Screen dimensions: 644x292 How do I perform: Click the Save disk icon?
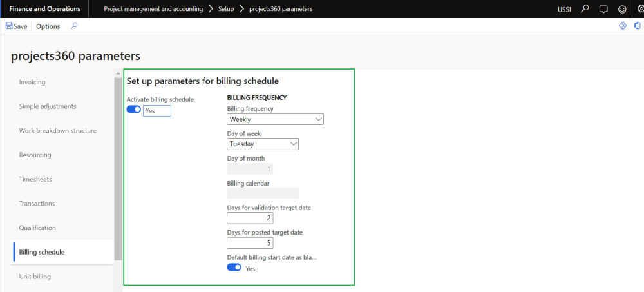click(x=9, y=26)
